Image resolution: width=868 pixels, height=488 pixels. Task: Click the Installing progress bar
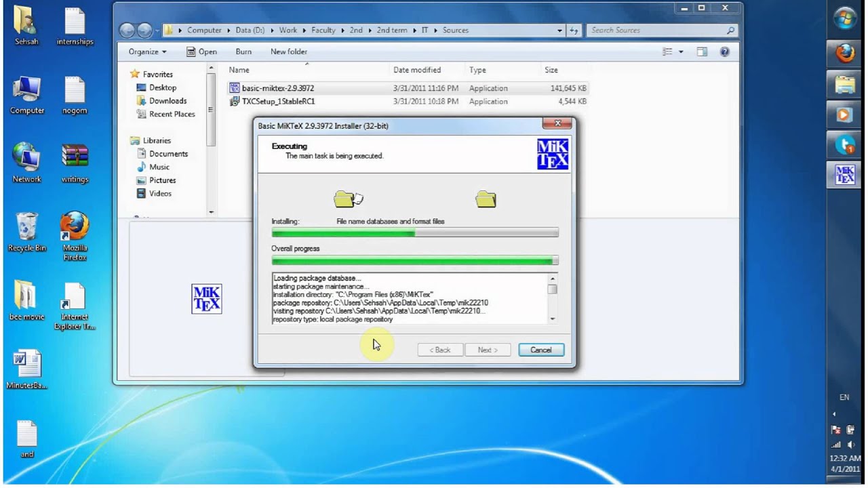415,233
